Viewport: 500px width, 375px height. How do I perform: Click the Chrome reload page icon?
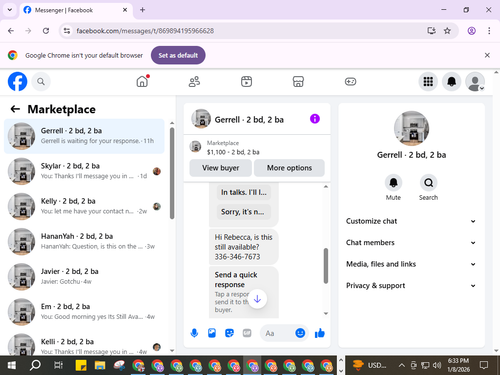(46, 31)
